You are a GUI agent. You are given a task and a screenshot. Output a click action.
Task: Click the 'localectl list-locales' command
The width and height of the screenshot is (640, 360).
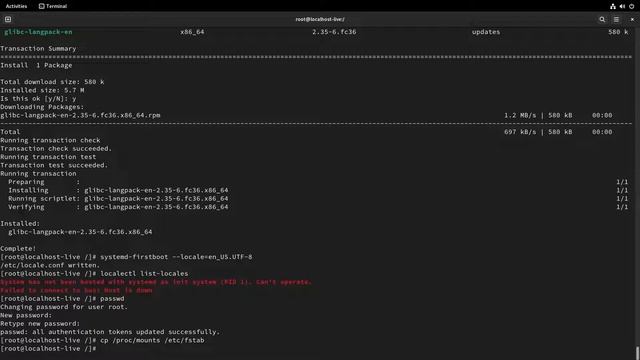point(144,274)
